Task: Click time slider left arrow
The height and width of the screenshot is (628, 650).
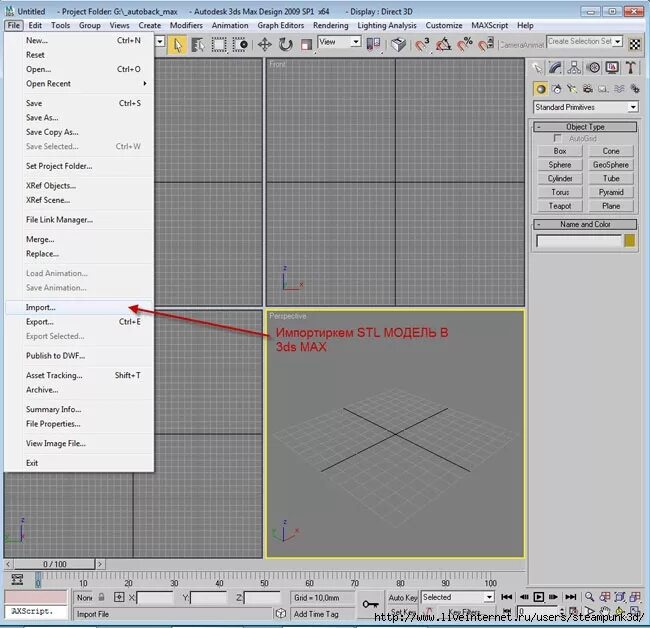Action: [x=9, y=564]
